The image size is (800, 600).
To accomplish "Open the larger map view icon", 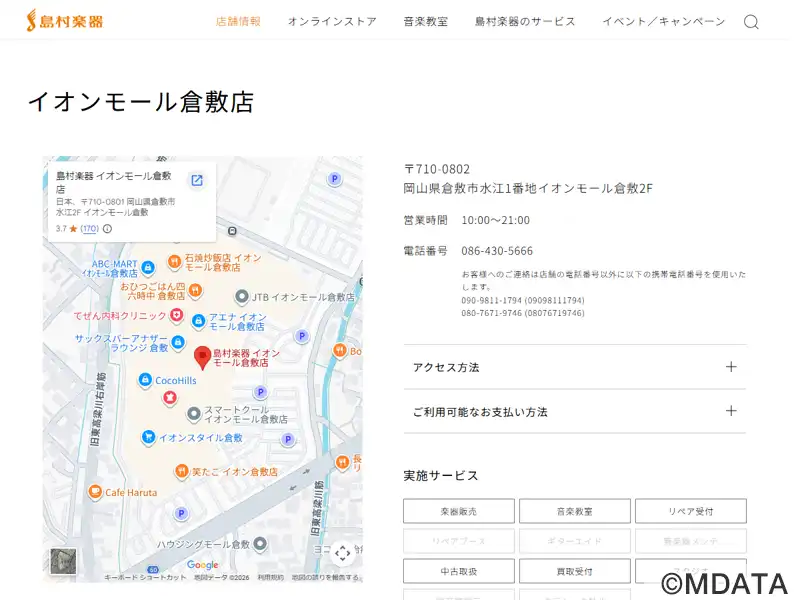I will [x=197, y=180].
